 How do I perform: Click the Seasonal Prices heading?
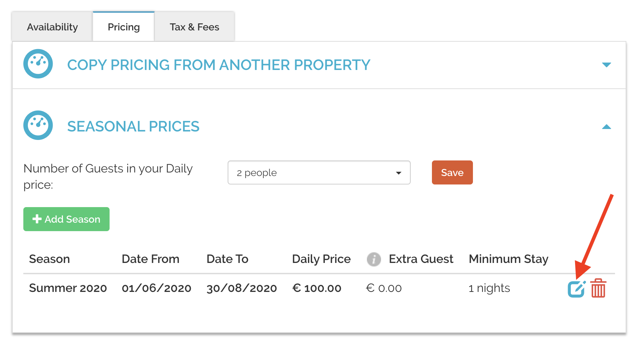pyautogui.click(x=133, y=126)
